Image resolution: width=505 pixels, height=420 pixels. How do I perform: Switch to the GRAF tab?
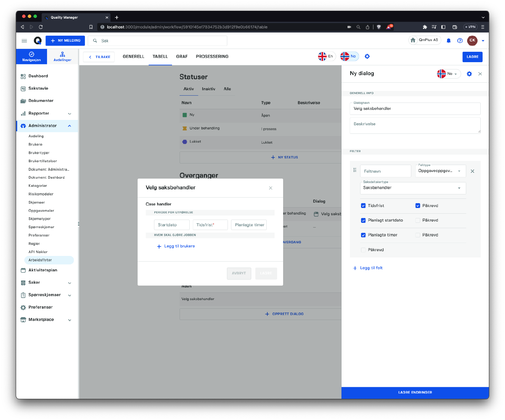pos(182,56)
